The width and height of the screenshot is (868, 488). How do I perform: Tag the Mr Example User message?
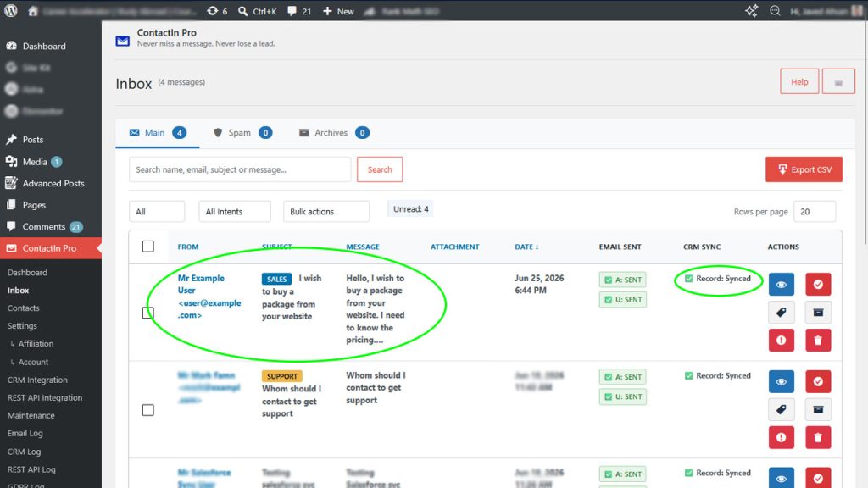781,313
